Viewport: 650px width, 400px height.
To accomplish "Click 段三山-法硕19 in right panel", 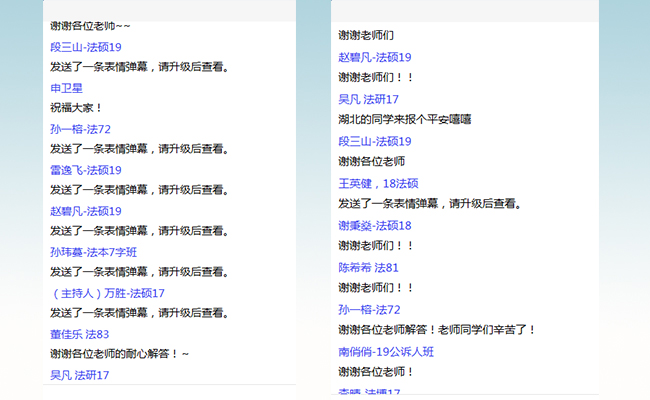I will pyautogui.click(x=374, y=141).
